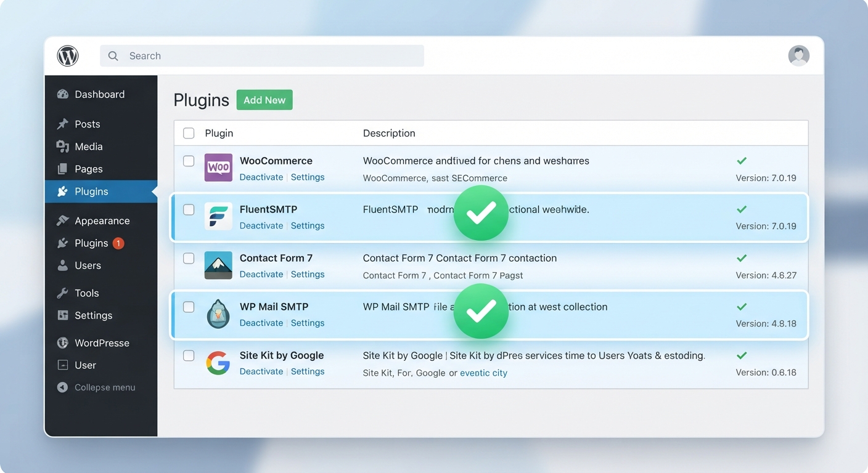The image size is (868, 473).
Task: Open Dashboard in the sidebar menu
Action: pos(101,94)
